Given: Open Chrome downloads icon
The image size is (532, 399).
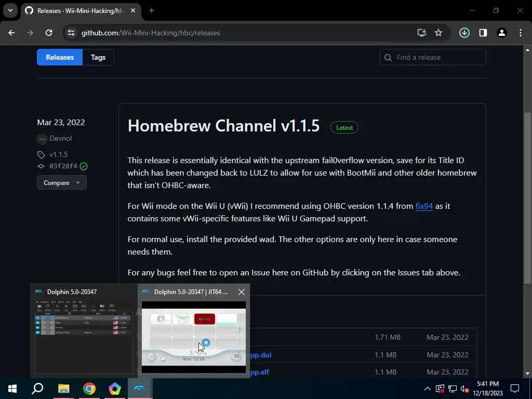Looking at the screenshot, I should click(x=464, y=33).
